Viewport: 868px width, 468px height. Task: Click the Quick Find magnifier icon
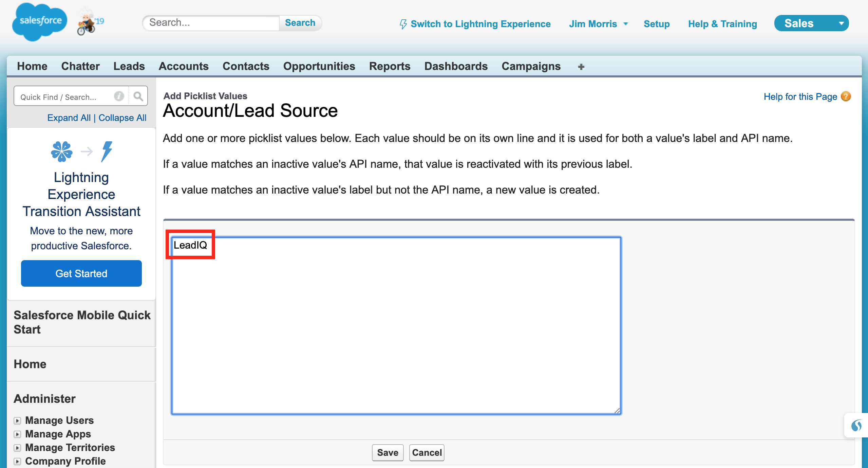click(x=138, y=96)
